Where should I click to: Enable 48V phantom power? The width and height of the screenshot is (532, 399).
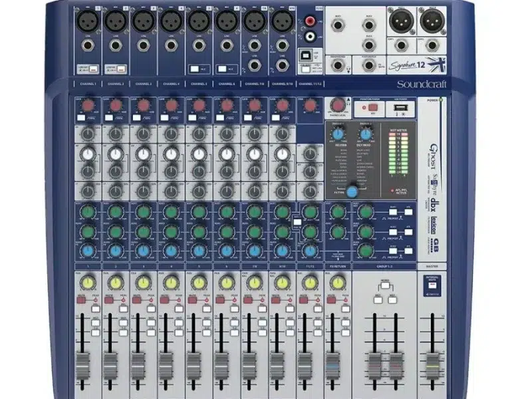(x=372, y=106)
